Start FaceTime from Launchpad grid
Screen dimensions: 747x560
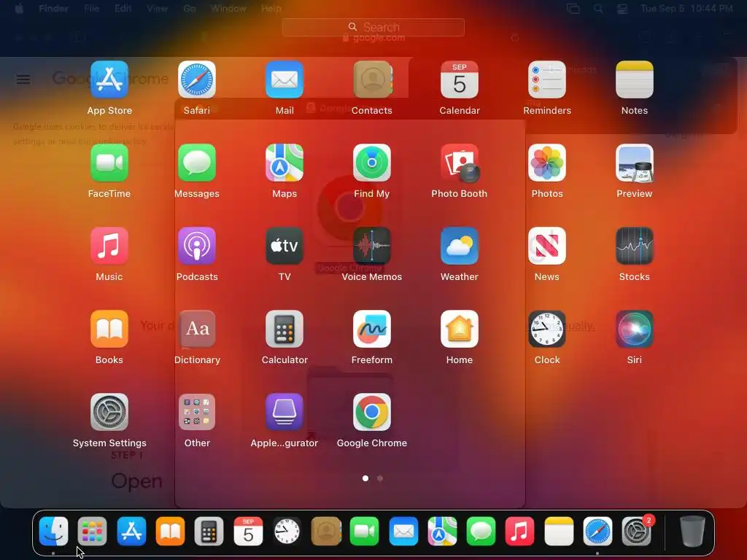point(109,163)
